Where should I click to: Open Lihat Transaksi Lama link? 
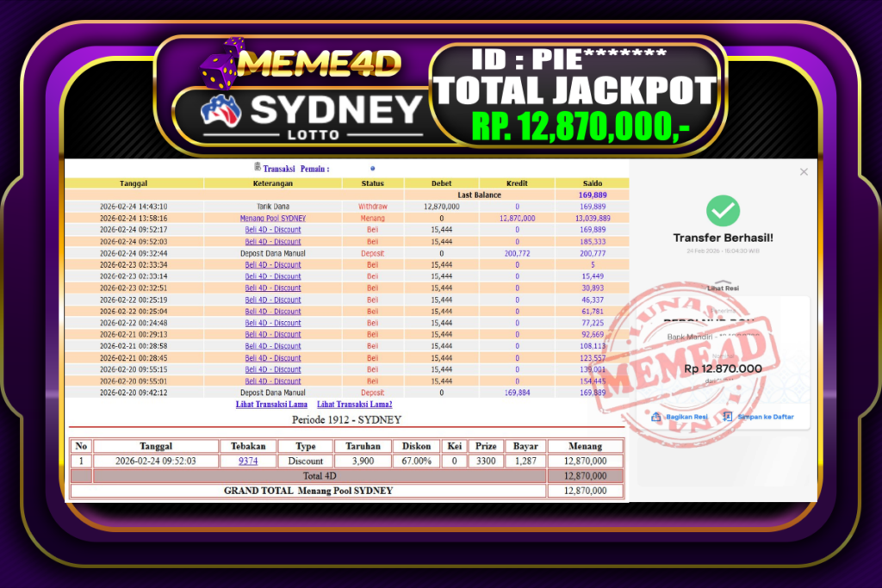270,405
